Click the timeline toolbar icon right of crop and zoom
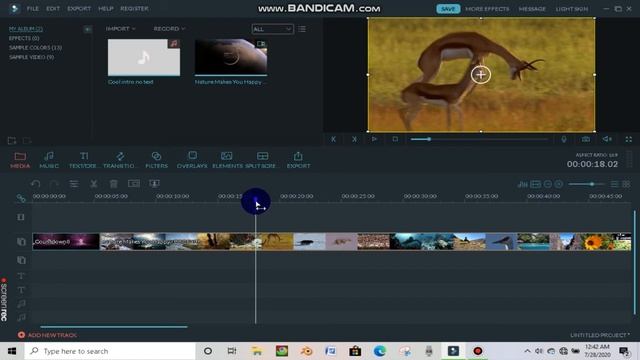The image size is (640, 360). click(154, 184)
